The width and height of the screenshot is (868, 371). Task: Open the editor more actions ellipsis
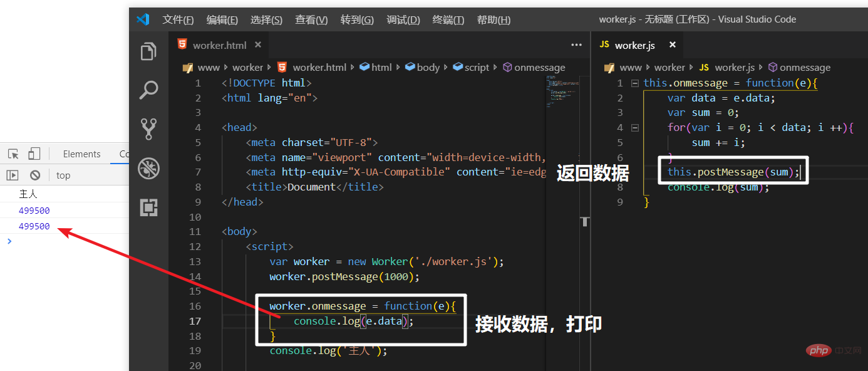577,45
